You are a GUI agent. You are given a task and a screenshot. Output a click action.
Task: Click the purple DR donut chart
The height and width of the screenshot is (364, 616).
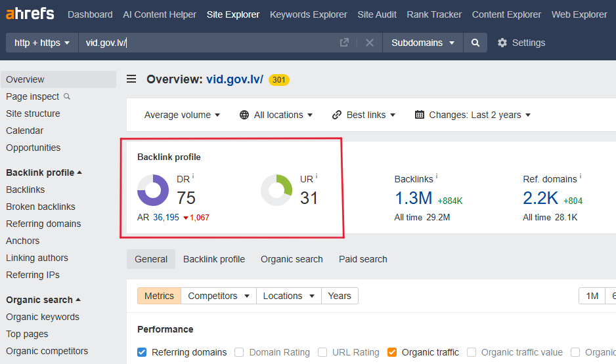click(153, 190)
